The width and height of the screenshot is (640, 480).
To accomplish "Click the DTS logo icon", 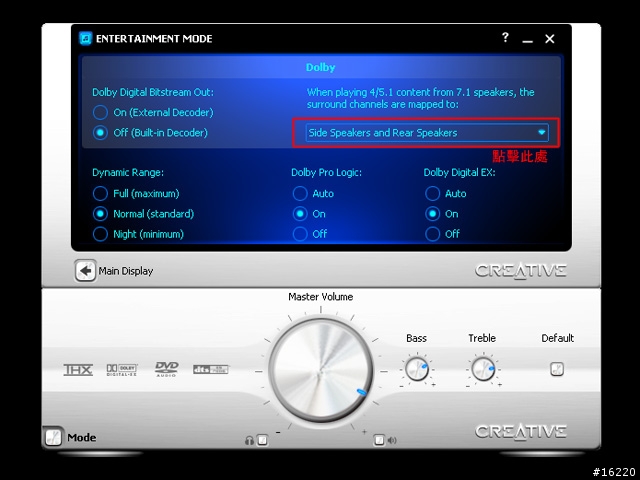I will (x=211, y=369).
